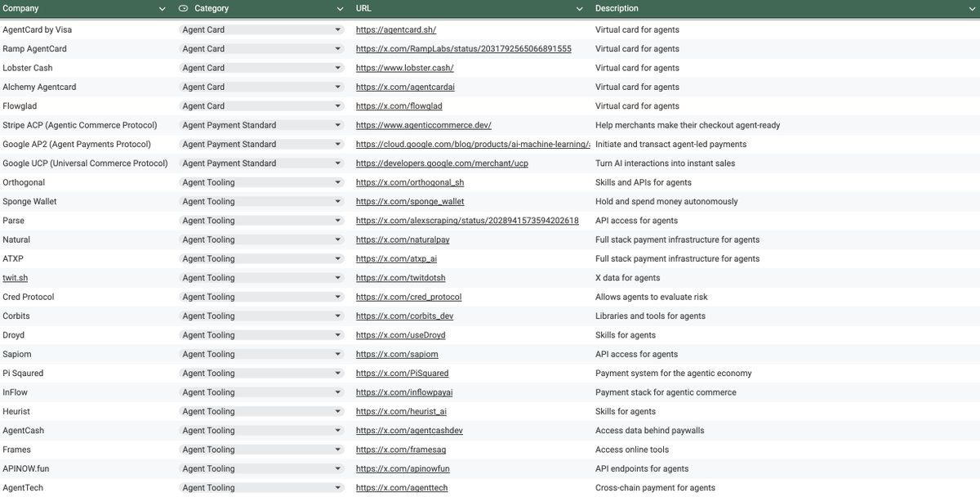Open the Company column filter arrow
This screenshot has width=980, height=497.
click(x=163, y=9)
